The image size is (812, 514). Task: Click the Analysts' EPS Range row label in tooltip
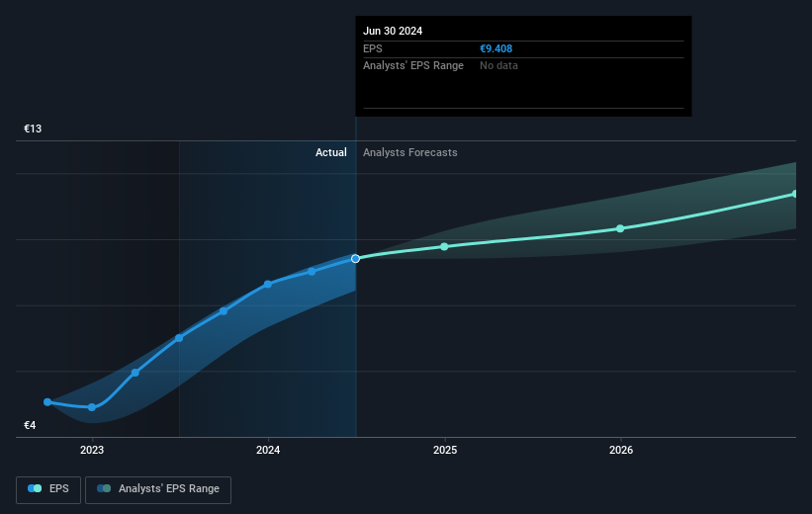413,66
